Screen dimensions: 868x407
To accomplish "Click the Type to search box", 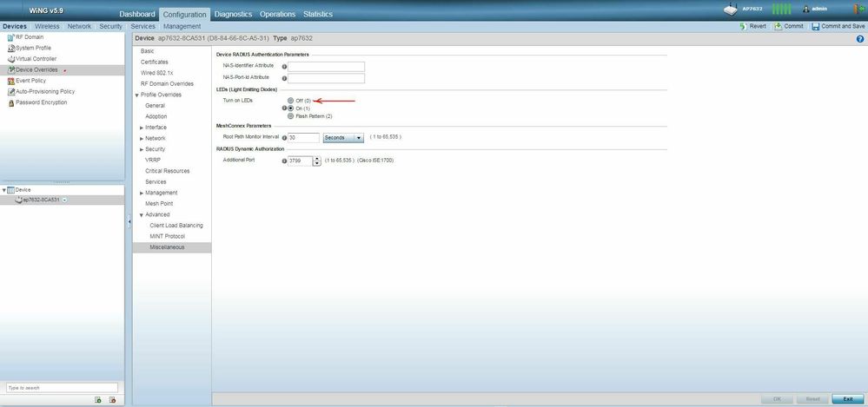I will coord(62,388).
